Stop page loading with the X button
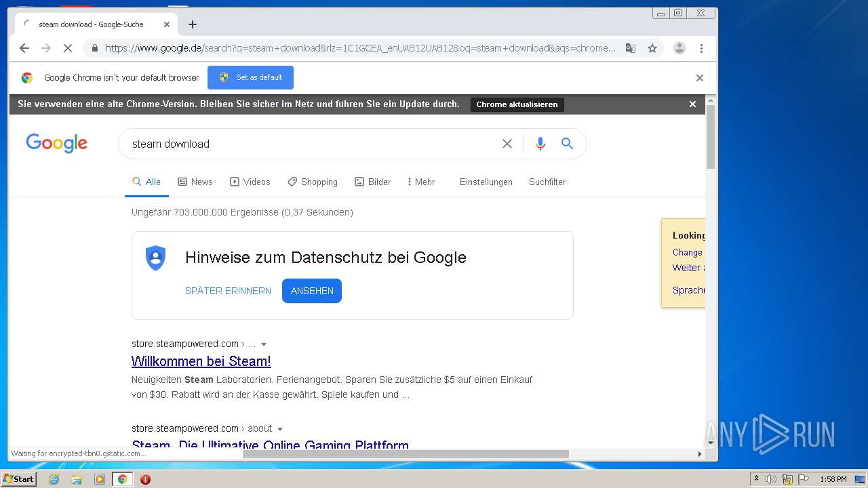 coord(67,48)
